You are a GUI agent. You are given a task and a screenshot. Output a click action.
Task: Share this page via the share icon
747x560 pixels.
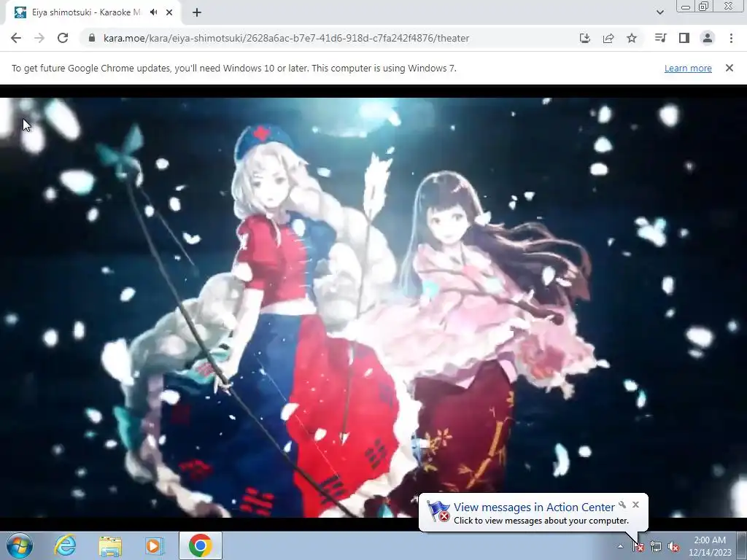608,38
